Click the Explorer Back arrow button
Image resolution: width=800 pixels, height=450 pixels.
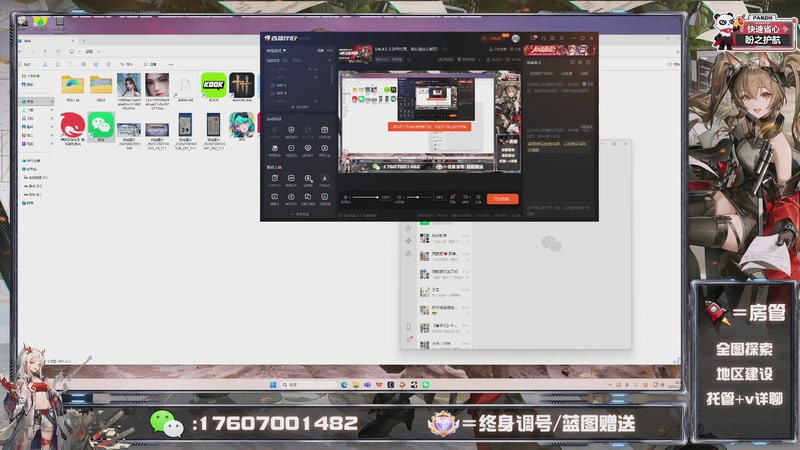pyautogui.click(x=20, y=52)
